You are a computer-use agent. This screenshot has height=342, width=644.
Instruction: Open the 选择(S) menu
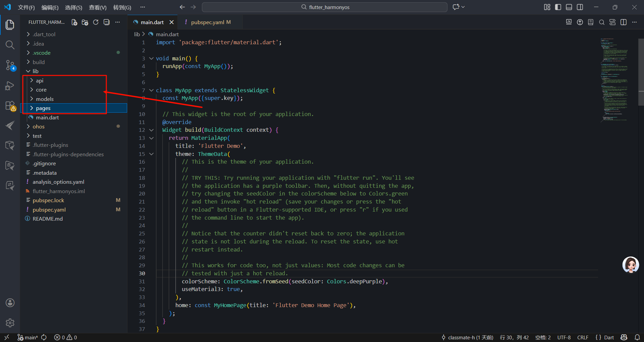pos(73,7)
